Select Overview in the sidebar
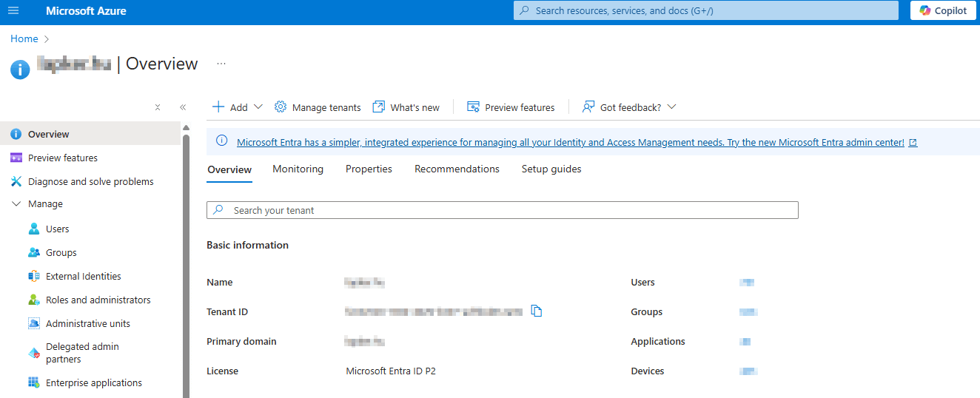 (90, 134)
